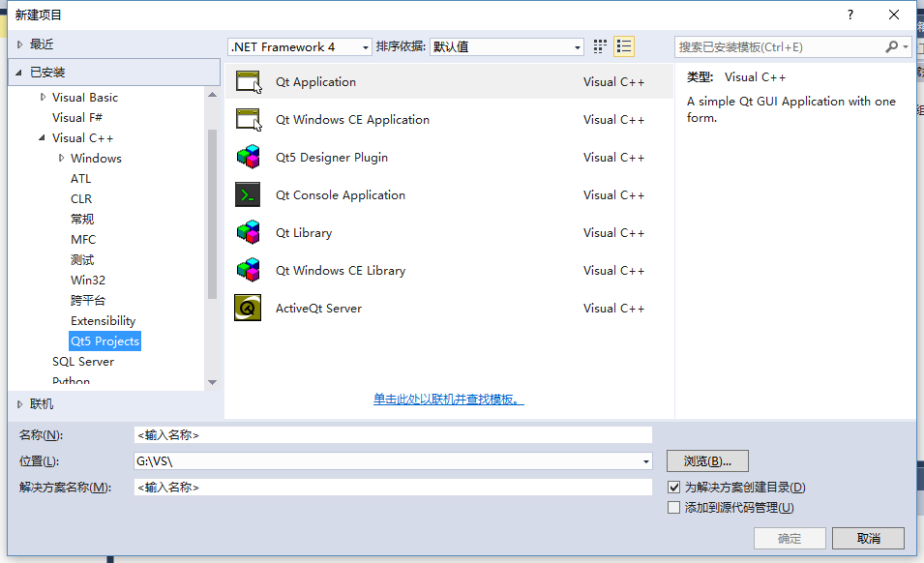The image size is (924, 563).
Task: Expand the 联机 section
Action: (x=19, y=404)
